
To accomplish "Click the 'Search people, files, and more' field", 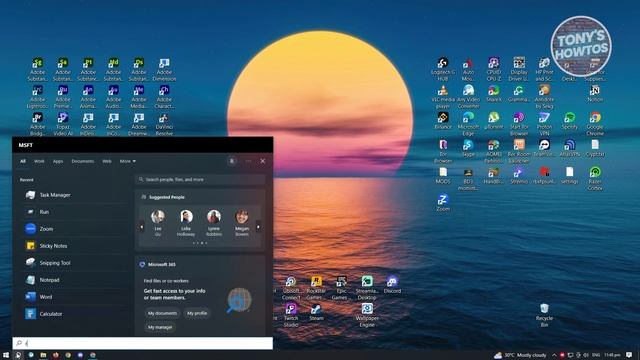I will (200, 180).
